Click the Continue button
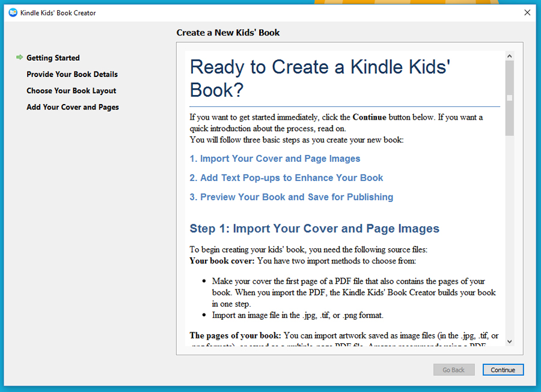541x392 pixels. [x=503, y=370]
